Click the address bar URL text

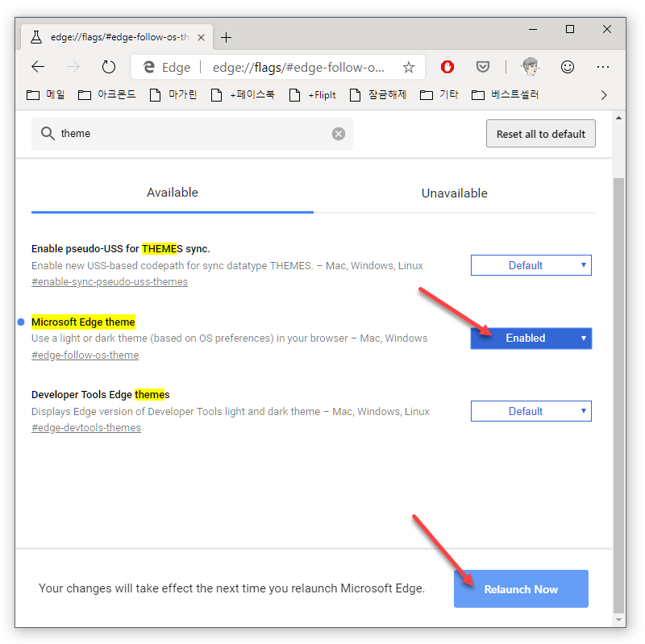[298, 67]
